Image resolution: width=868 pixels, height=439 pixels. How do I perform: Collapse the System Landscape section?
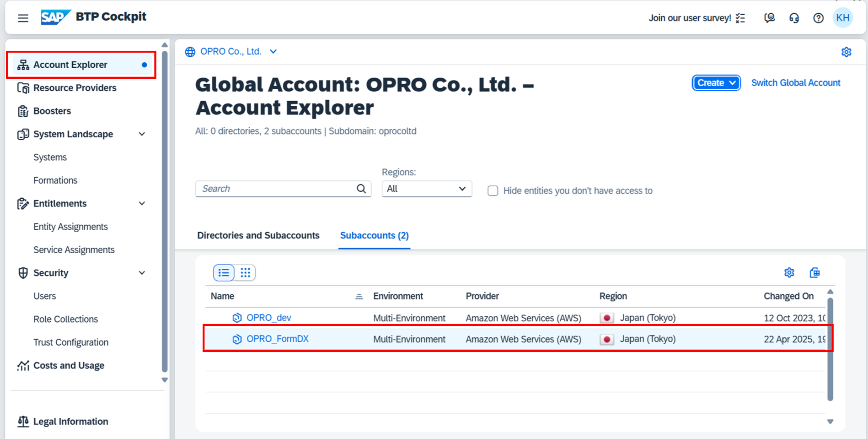coord(142,134)
